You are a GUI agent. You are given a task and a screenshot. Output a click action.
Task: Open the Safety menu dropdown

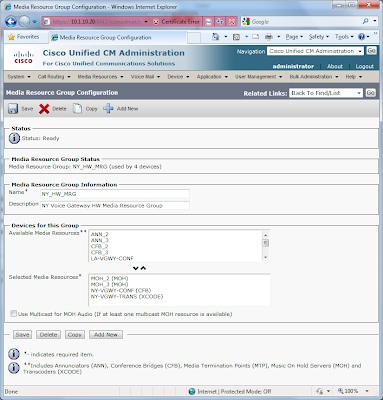pos(319,37)
